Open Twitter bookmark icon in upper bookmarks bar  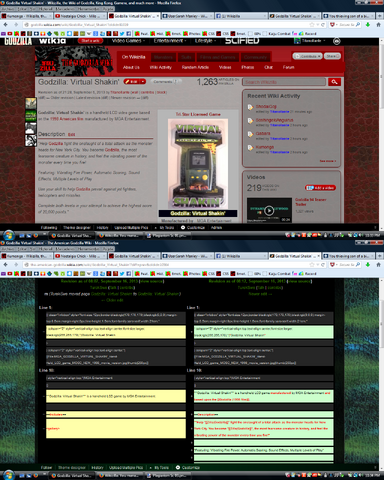[x=122, y=34]
